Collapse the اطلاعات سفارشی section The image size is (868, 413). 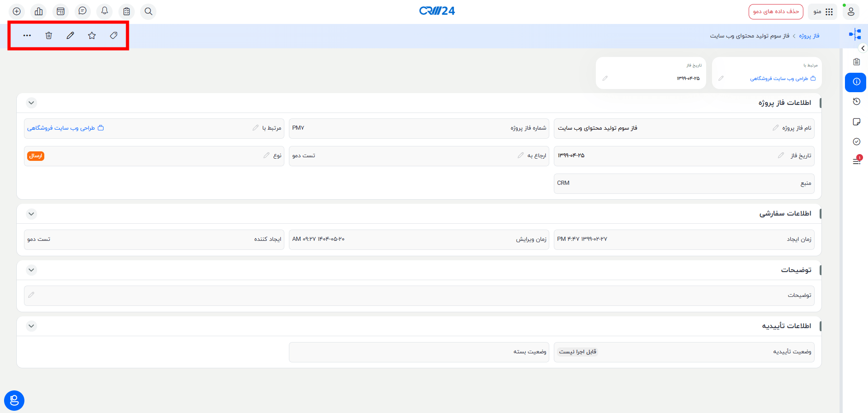pyautogui.click(x=31, y=214)
